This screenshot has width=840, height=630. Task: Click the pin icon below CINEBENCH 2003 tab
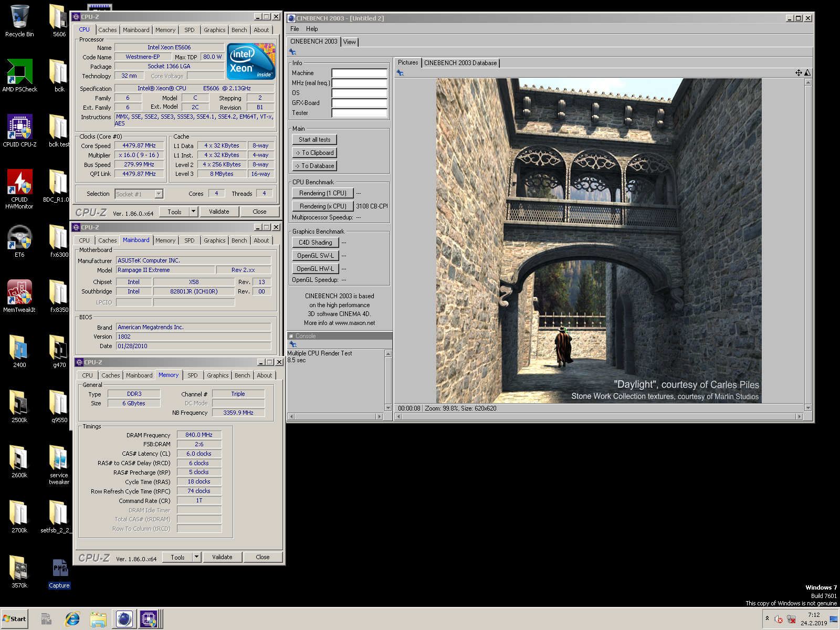point(293,52)
